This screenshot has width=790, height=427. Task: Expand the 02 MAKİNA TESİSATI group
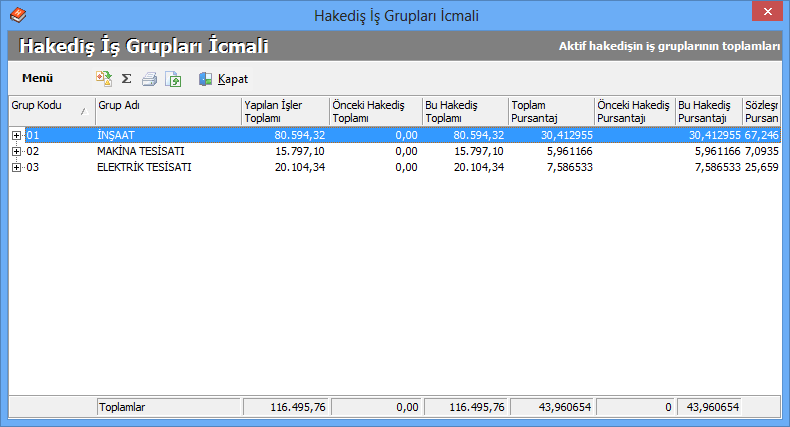(x=16, y=151)
